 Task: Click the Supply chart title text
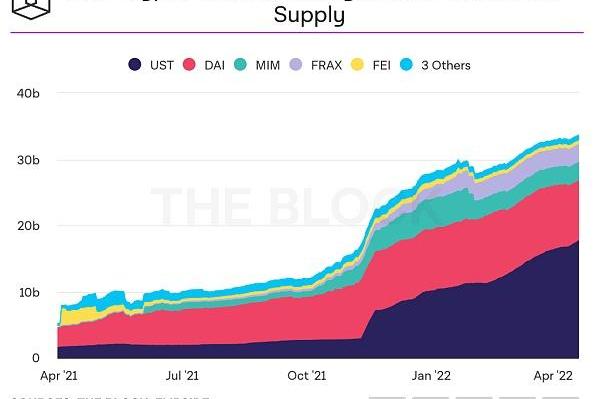pos(310,16)
